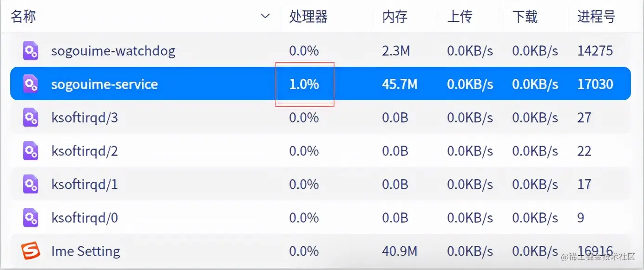Click ksoftirqd/0 0.0% CPU value
This screenshot has width=644, height=270.
pyautogui.click(x=304, y=218)
